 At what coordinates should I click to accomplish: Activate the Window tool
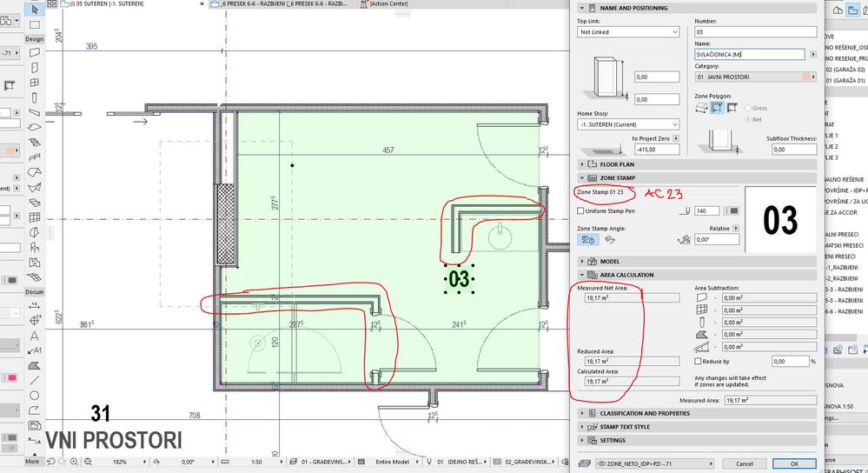(x=35, y=83)
